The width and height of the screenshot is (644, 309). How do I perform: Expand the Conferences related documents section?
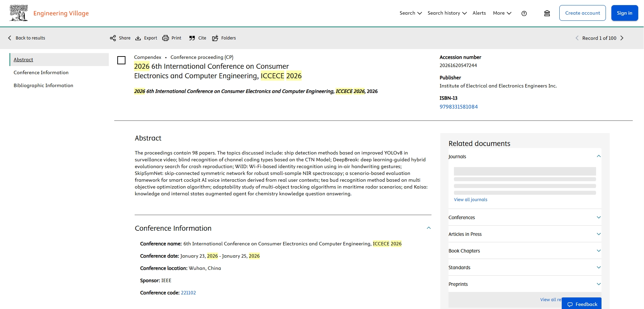tap(525, 217)
